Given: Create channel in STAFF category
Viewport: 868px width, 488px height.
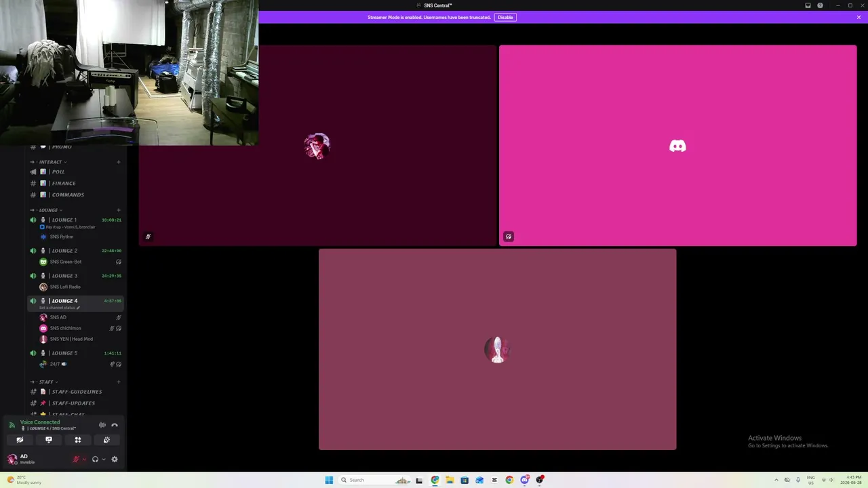Looking at the screenshot, I should tap(119, 382).
